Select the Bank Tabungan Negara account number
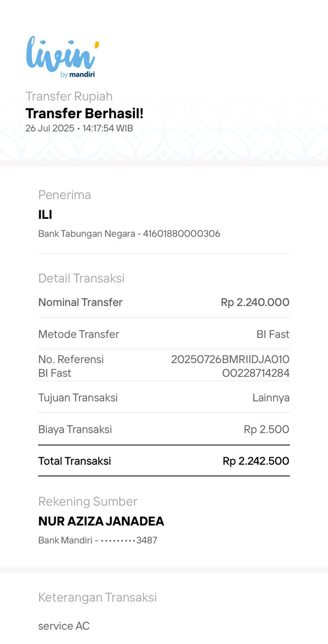Screen dimensions: 328x644 pyautogui.click(x=181, y=233)
